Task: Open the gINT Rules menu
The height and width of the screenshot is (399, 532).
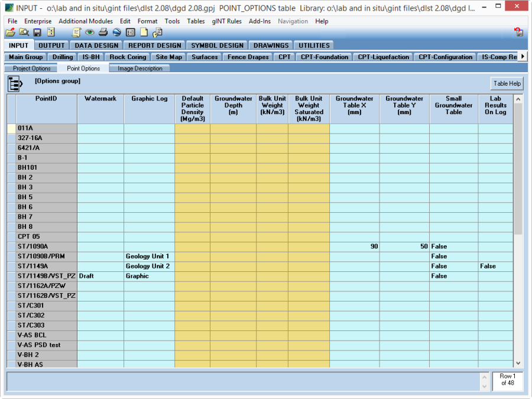Action: (227, 21)
